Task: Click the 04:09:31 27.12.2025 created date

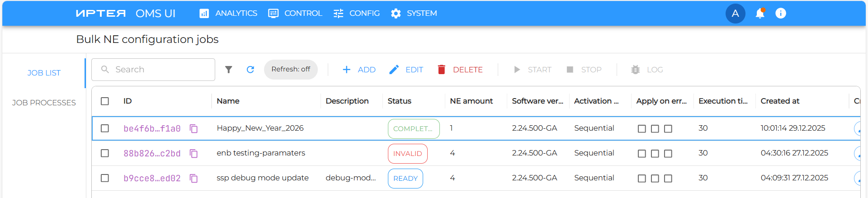Action: [x=794, y=178]
